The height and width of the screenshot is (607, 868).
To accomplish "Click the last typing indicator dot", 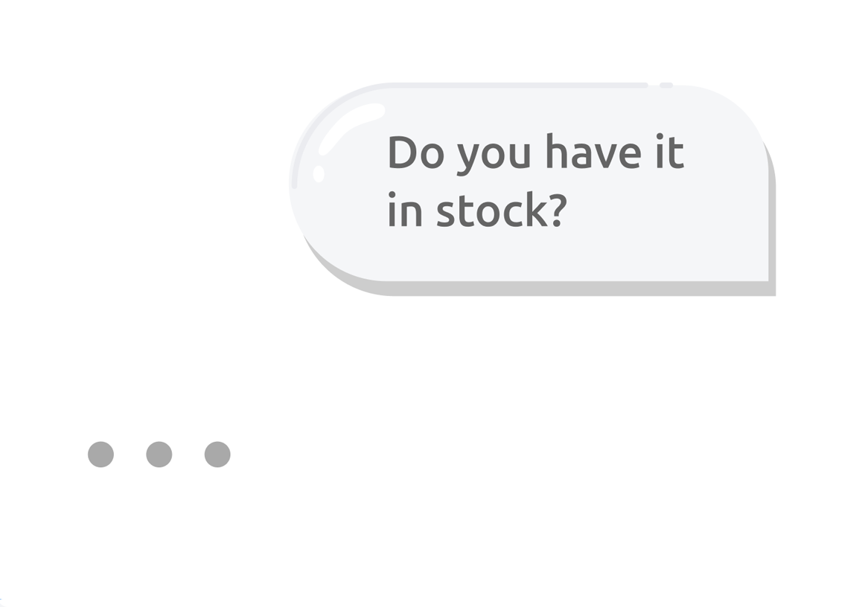I will [217, 455].
